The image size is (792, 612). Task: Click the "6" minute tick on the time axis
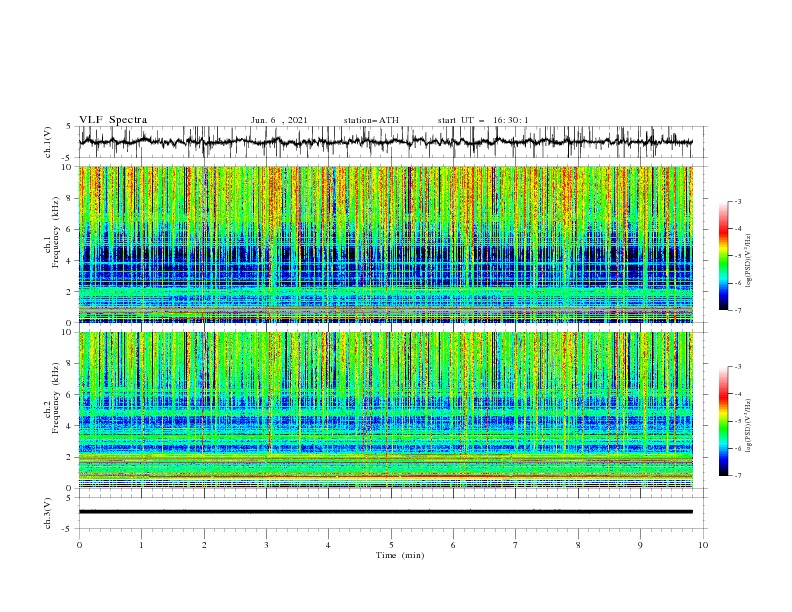point(453,545)
